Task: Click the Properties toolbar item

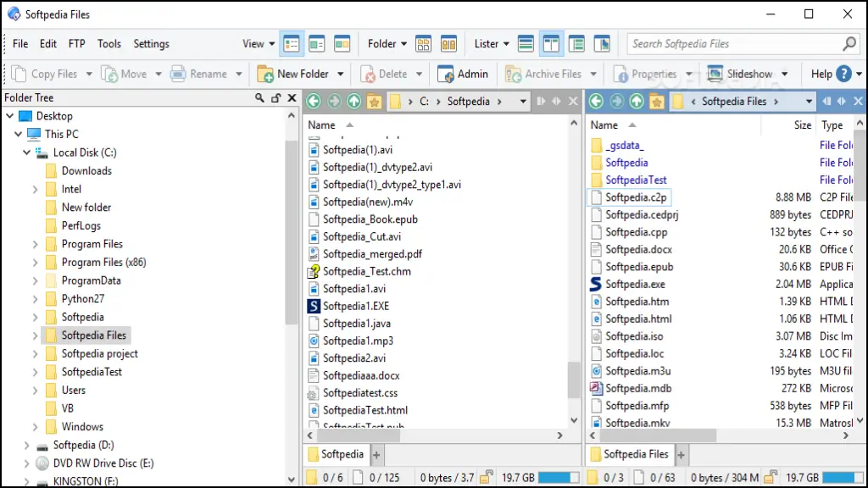Action: tap(645, 74)
